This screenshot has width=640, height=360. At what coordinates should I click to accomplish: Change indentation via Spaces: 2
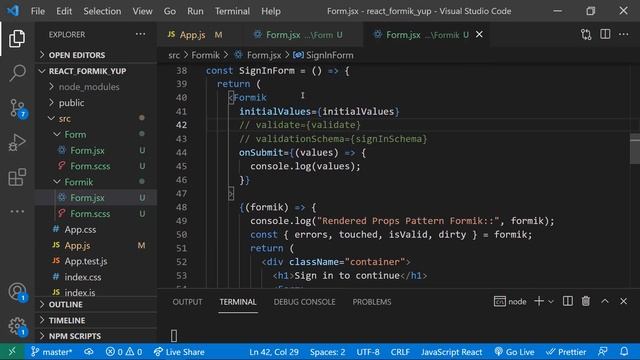327,352
